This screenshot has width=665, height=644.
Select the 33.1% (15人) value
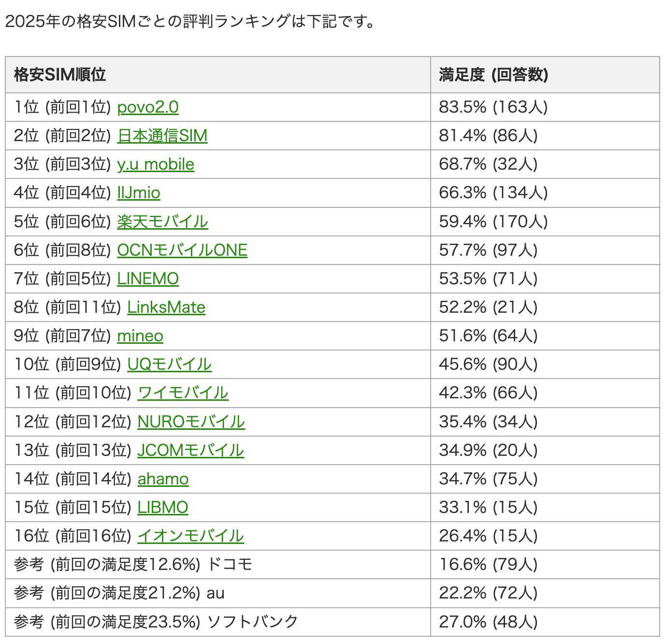point(488,507)
